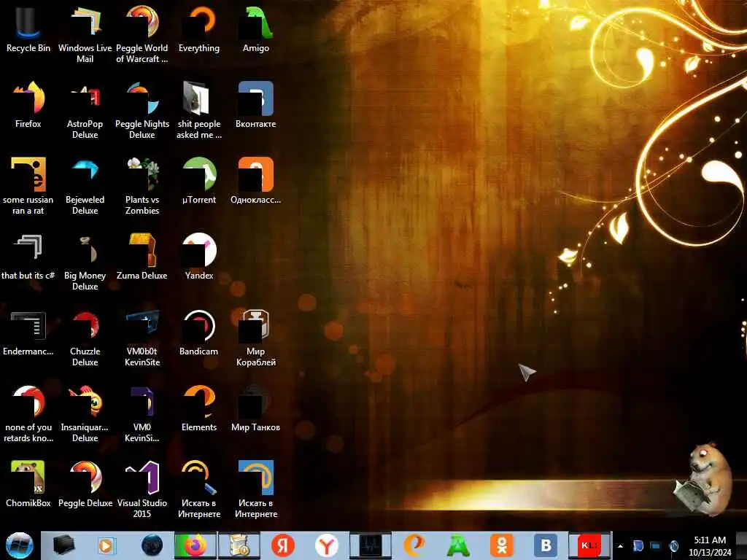This screenshot has width=747, height=560.
Task: Open the VK B taskbar icon
Action: tap(546, 545)
